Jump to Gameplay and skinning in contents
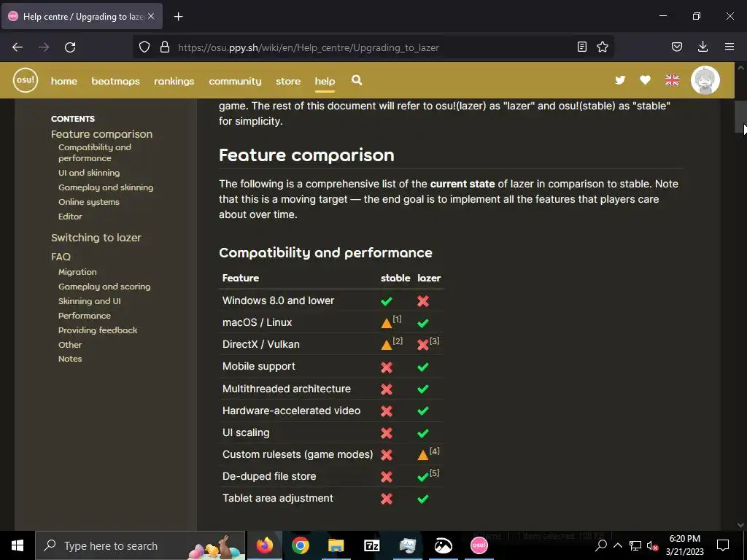 coord(106,187)
